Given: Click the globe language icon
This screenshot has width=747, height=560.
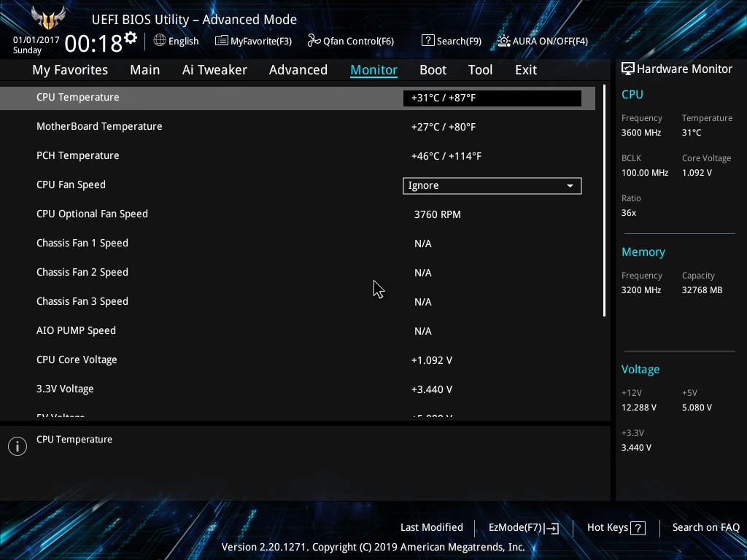Looking at the screenshot, I should pyautogui.click(x=160, y=41).
